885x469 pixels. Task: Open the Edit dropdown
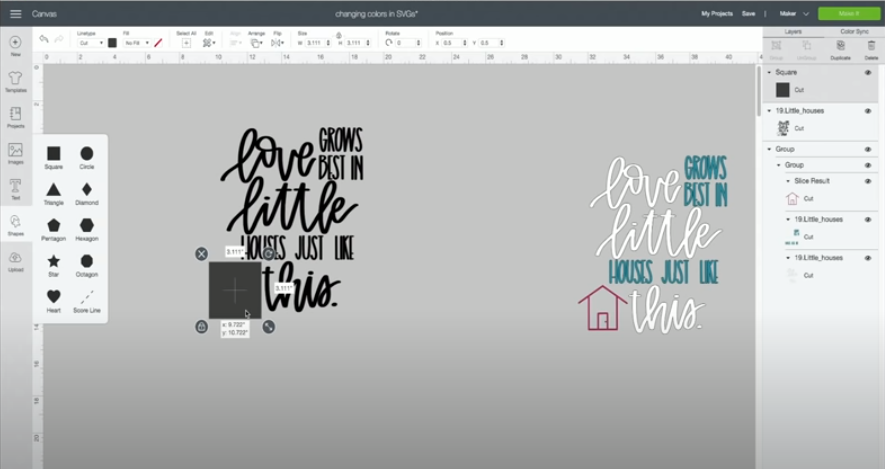(209, 43)
